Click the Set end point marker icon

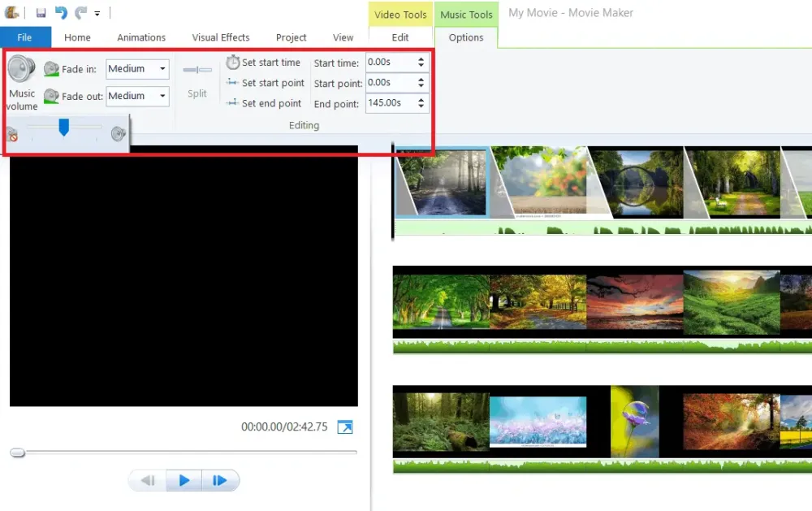tap(232, 102)
